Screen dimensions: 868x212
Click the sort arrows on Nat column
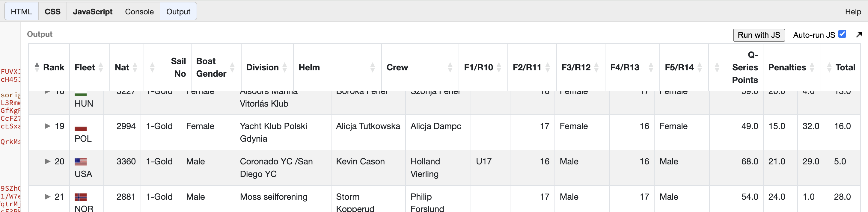pyautogui.click(x=135, y=67)
